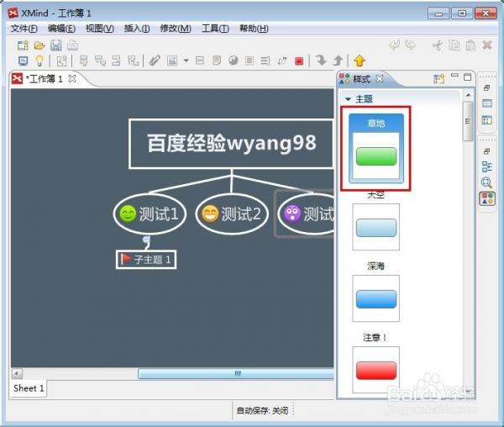Select the central topic 百度经验wyang98
This screenshot has width=504, height=427.
point(232,144)
